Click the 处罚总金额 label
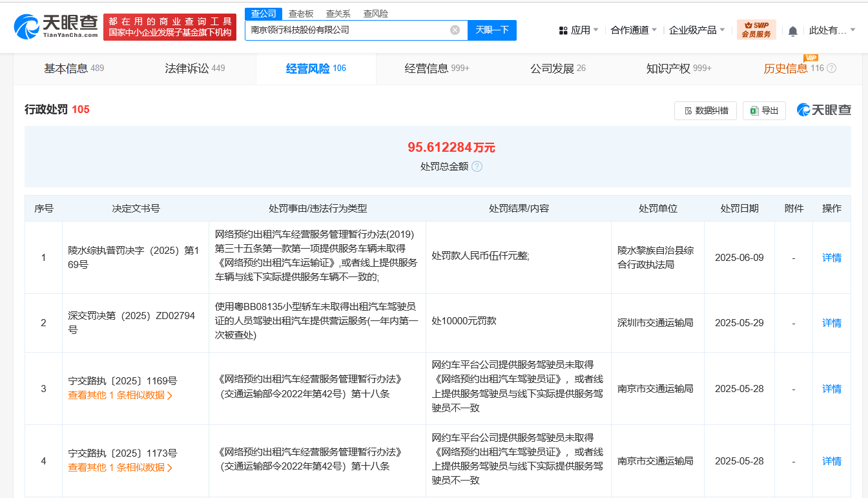 444,167
